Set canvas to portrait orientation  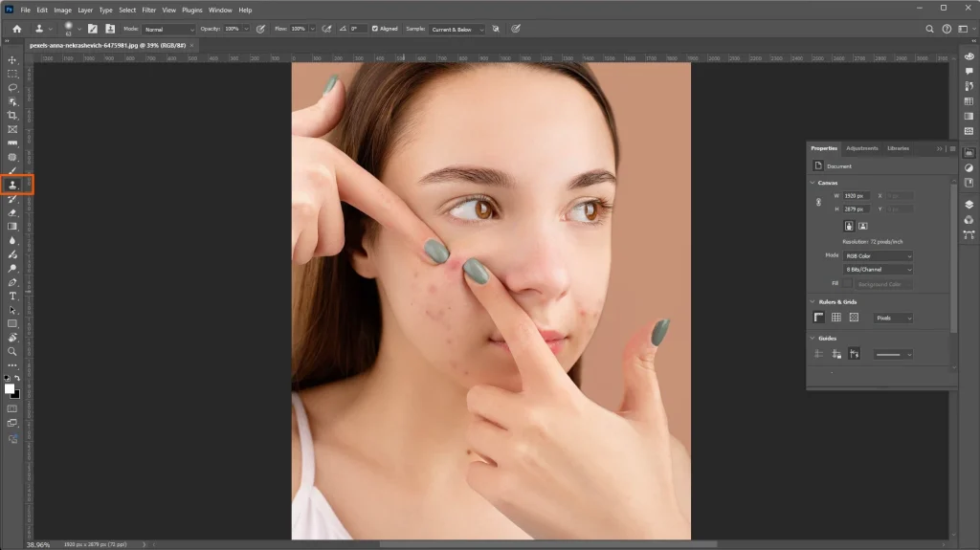tap(849, 227)
